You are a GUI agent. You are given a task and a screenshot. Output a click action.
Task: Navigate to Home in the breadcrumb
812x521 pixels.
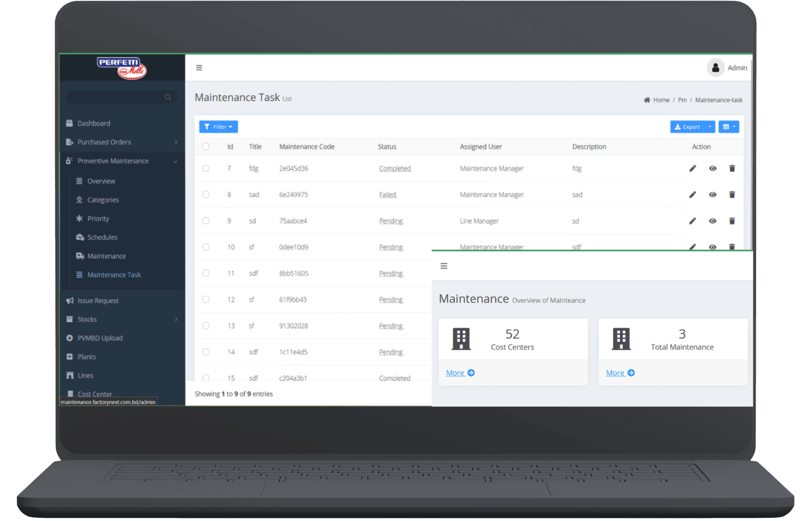click(661, 100)
